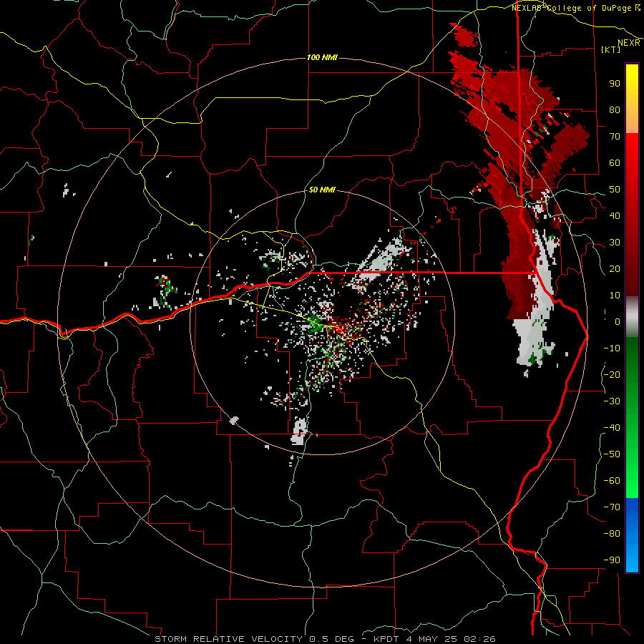Click the -20 value on the velocity scale
Image resolution: width=644 pixels, height=644 pixels.
point(612,374)
